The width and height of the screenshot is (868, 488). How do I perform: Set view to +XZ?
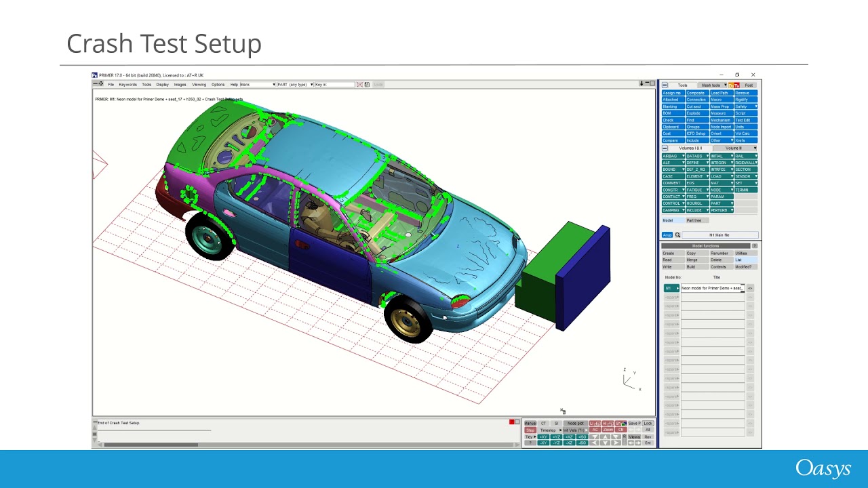coord(569,437)
